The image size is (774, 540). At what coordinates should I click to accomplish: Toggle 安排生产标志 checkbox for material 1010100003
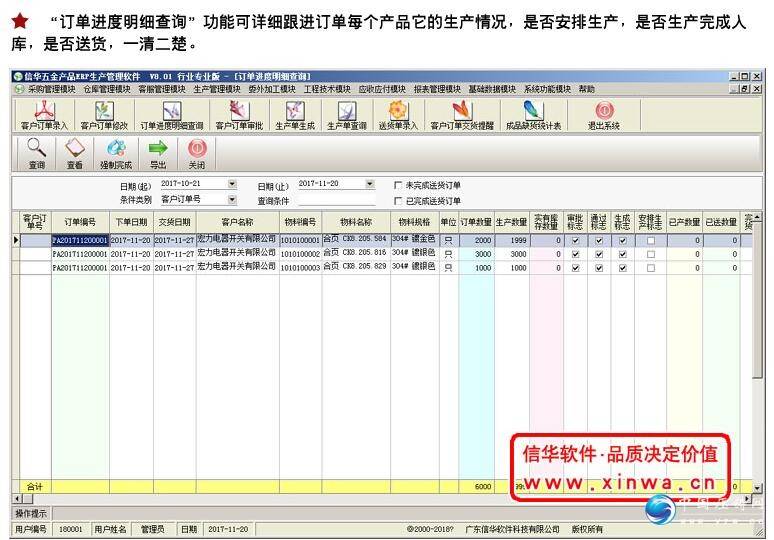click(x=651, y=268)
